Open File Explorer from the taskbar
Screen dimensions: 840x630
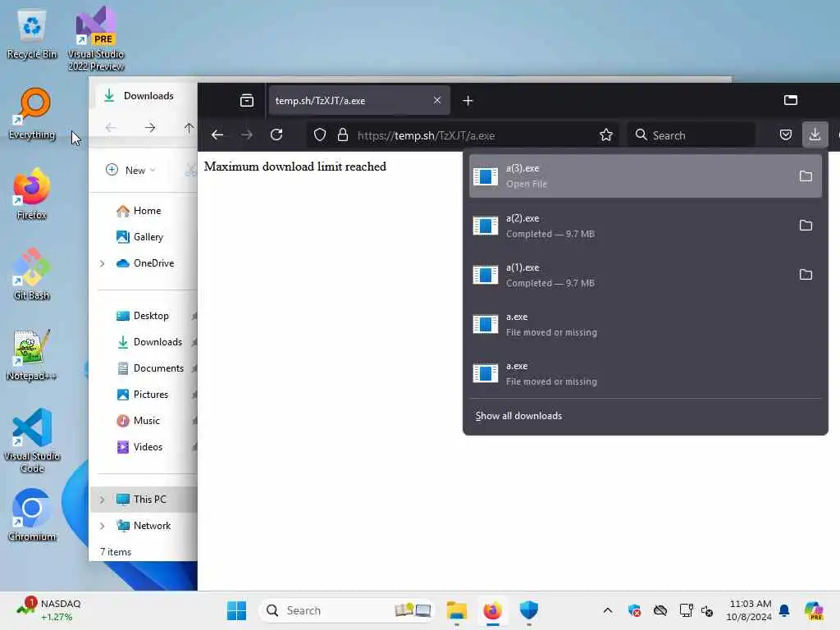(x=456, y=610)
